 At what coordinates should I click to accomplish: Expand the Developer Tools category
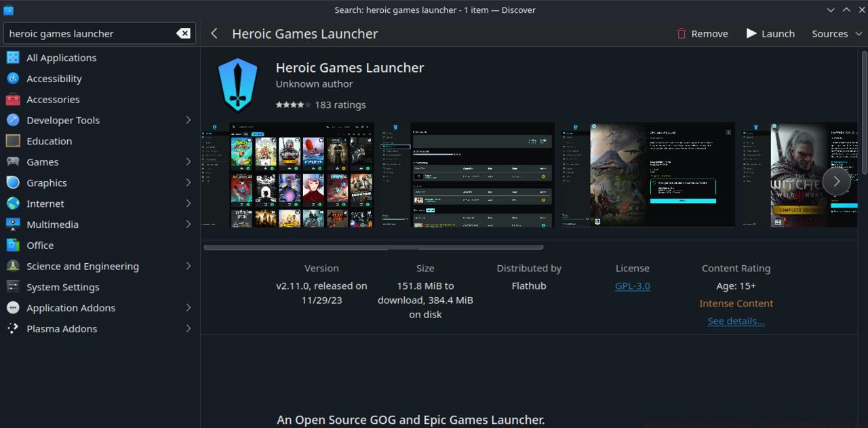coord(189,120)
